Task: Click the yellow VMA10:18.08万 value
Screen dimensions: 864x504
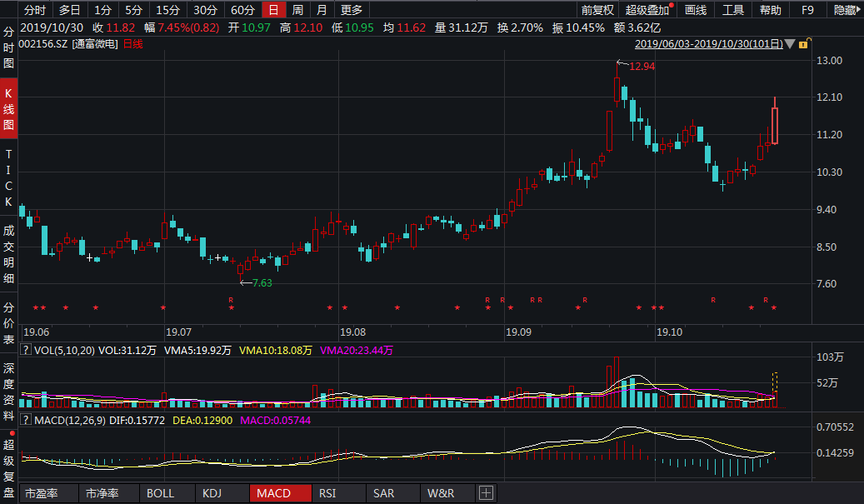Action: tap(276, 351)
